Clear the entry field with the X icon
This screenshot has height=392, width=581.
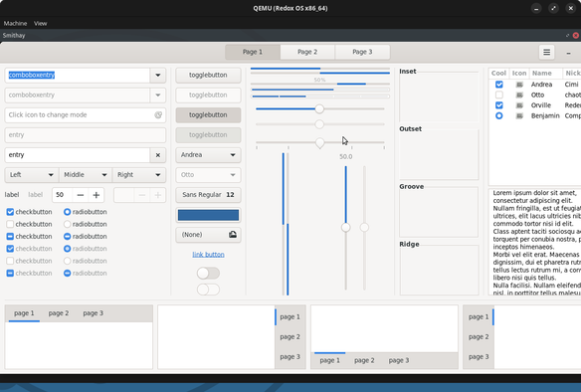[158, 155]
